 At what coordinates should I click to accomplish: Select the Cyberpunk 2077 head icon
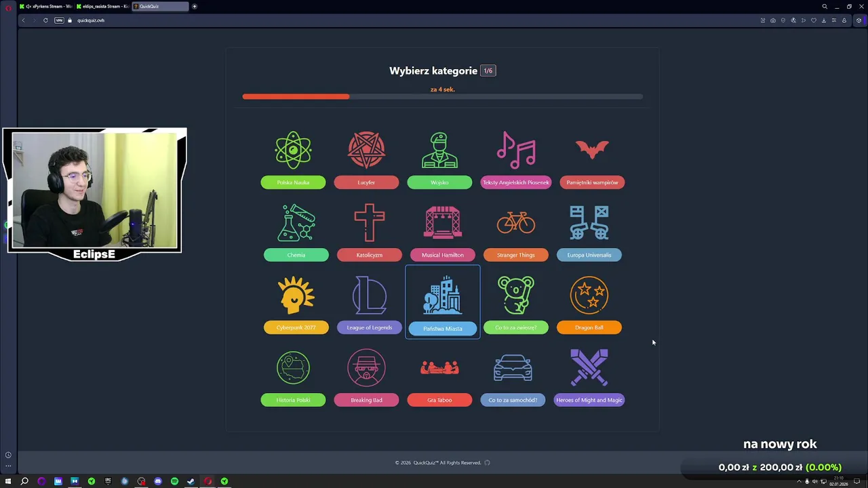pos(296,296)
